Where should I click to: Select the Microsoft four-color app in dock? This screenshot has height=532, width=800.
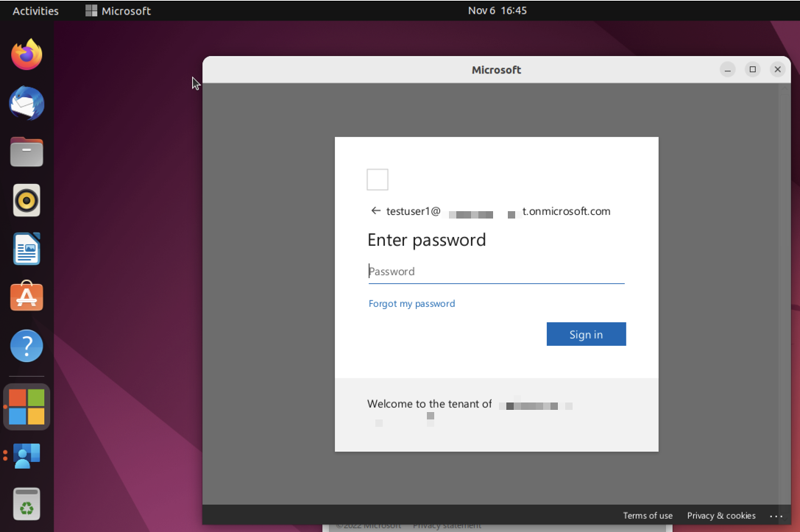point(27,407)
